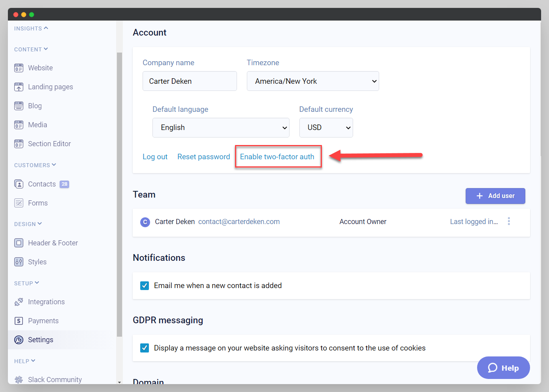
Task: Open the Timezone dropdown
Action: click(x=312, y=81)
